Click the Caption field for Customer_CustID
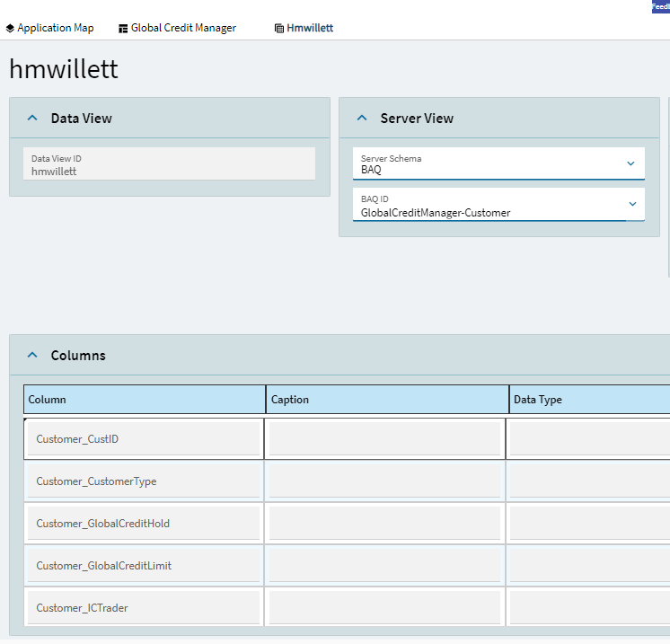 coord(384,439)
